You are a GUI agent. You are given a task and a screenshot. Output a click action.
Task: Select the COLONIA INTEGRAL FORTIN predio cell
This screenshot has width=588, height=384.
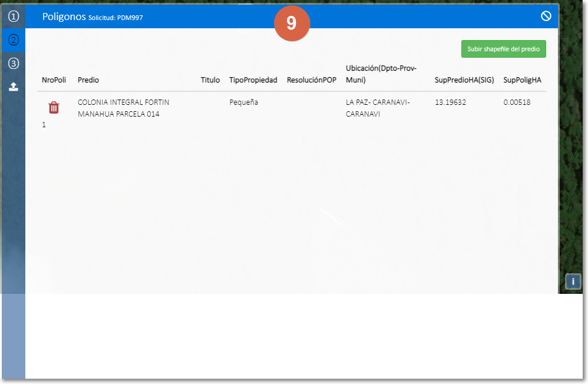click(x=123, y=108)
